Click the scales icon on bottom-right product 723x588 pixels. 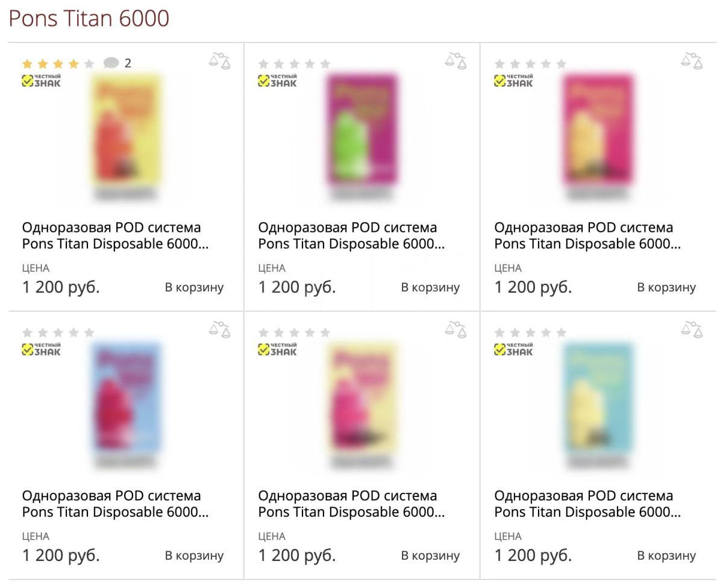coord(693,330)
